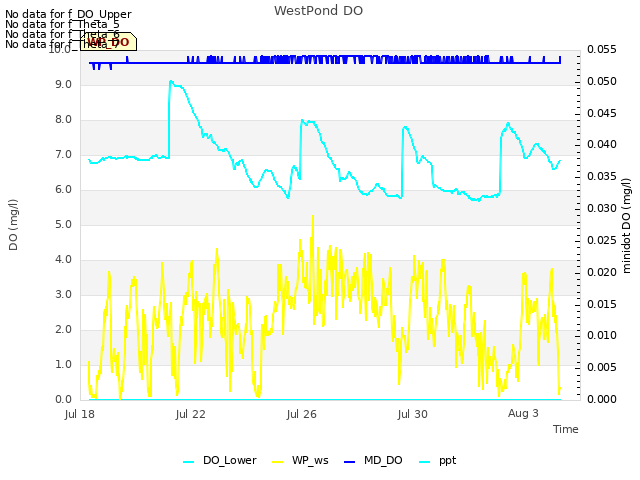The height and width of the screenshot is (480, 640).
Task: Click the 'No data for f_DO_Upper' message
Action: [68, 14]
